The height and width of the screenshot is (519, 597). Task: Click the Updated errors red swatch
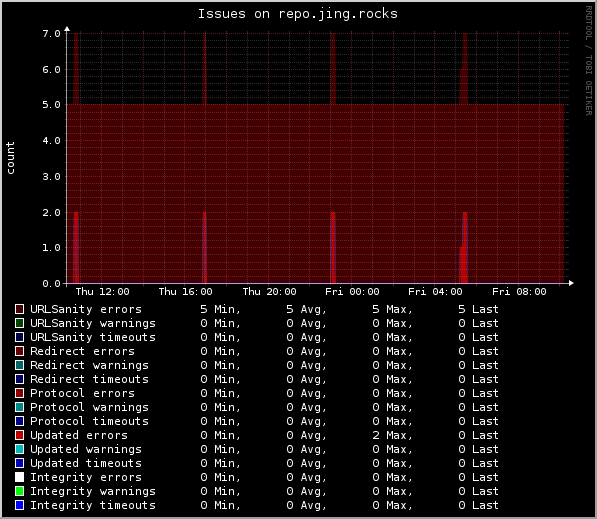coord(19,435)
